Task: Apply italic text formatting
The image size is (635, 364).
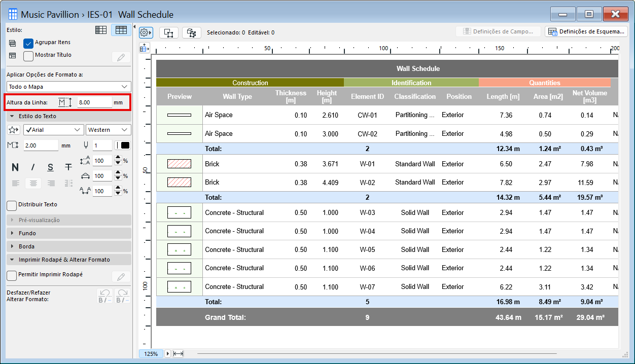Action: [33, 167]
